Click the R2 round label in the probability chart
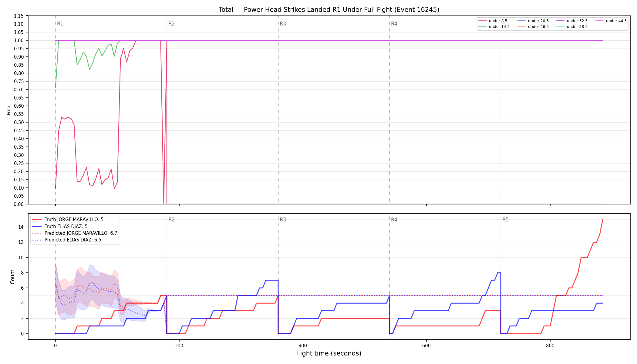 171,24
